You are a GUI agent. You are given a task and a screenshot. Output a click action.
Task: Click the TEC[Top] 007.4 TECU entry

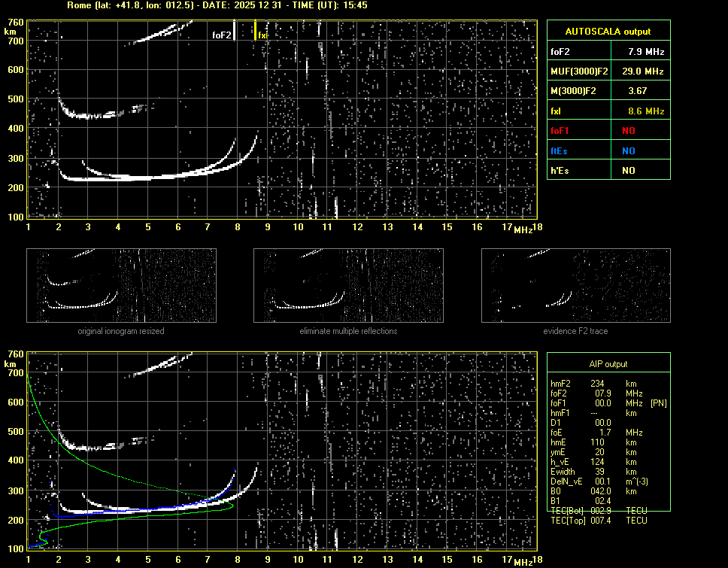[599, 521]
